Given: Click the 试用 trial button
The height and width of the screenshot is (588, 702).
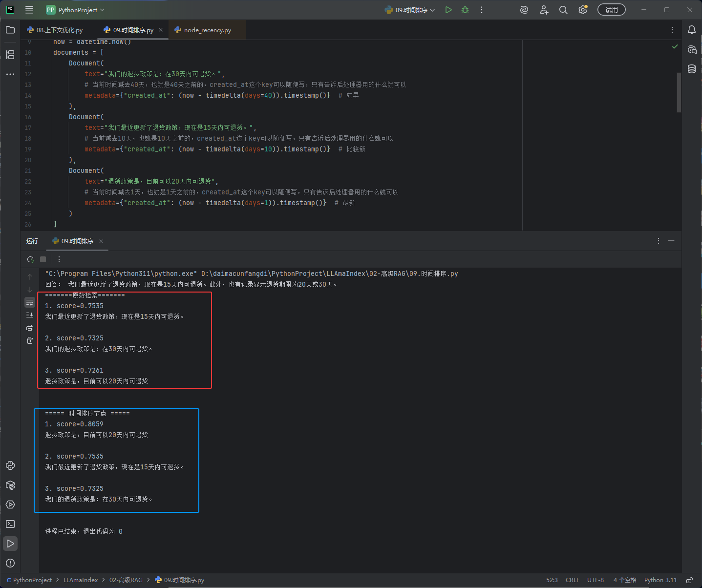Looking at the screenshot, I should pyautogui.click(x=612, y=10).
